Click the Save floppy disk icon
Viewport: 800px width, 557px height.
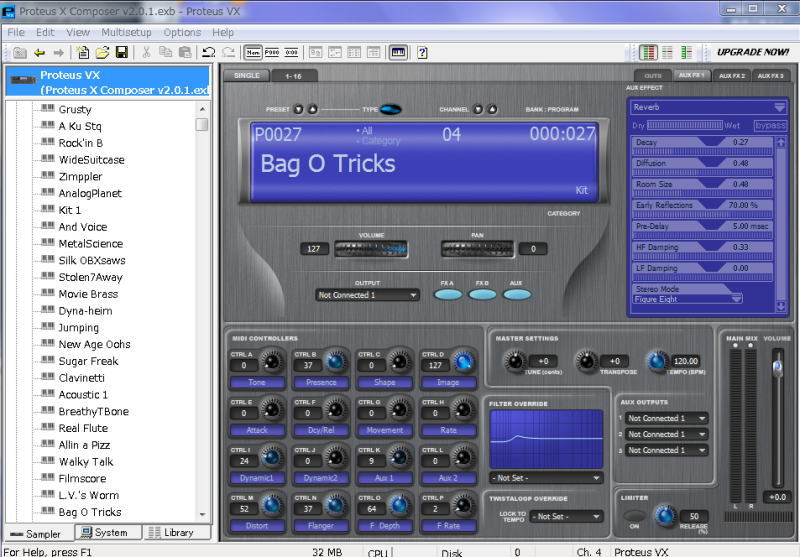(121, 52)
